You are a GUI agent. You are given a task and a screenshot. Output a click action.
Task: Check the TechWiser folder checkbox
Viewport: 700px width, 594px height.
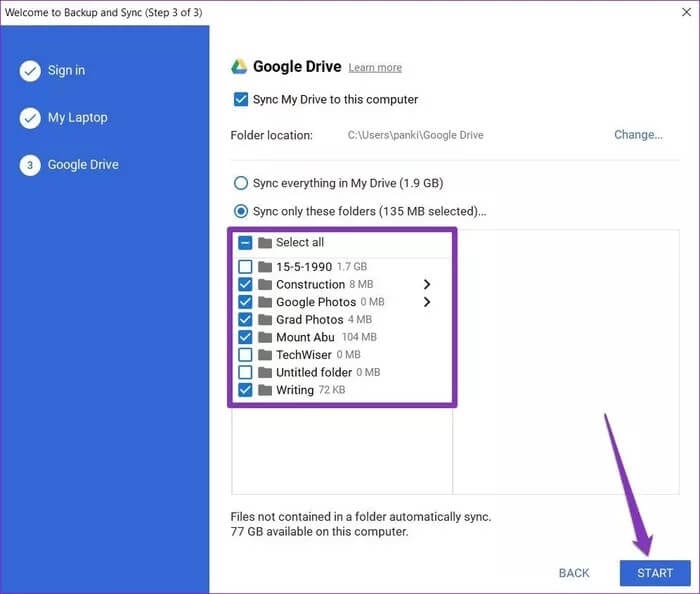pos(245,355)
